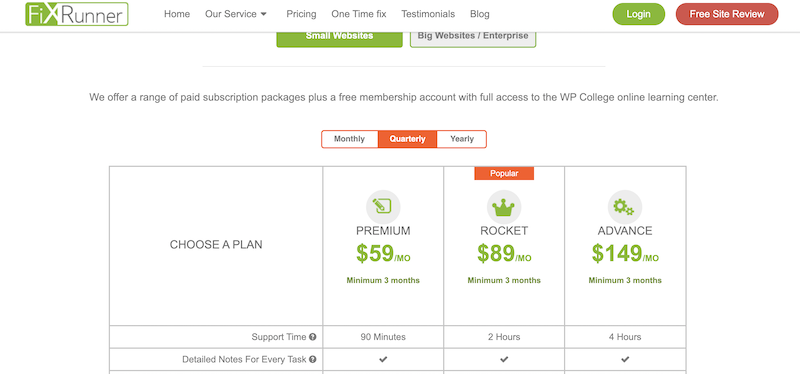Select the Small Websites tab
The width and height of the screenshot is (800, 374).
click(x=339, y=36)
